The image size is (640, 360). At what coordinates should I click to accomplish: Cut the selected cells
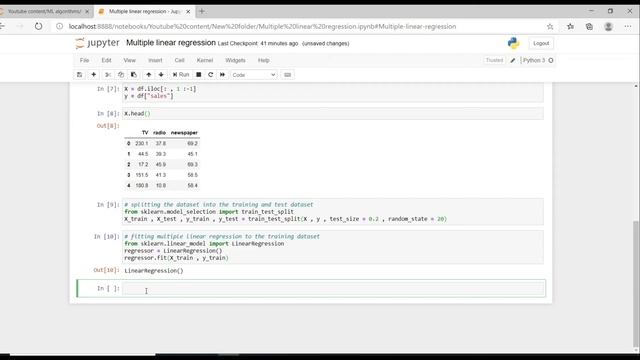[108, 75]
